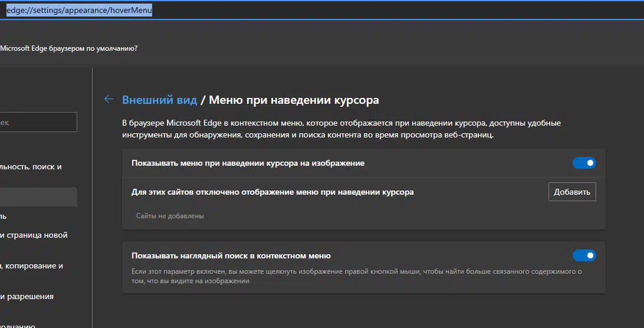The width and height of the screenshot is (644, 328).
Task: Click the back arrow next to Внешний вид
Action: [109, 99]
